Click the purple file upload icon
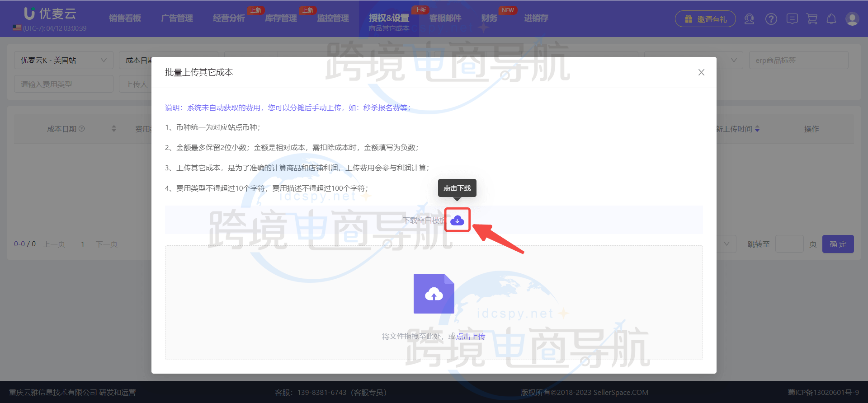 (434, 294)
